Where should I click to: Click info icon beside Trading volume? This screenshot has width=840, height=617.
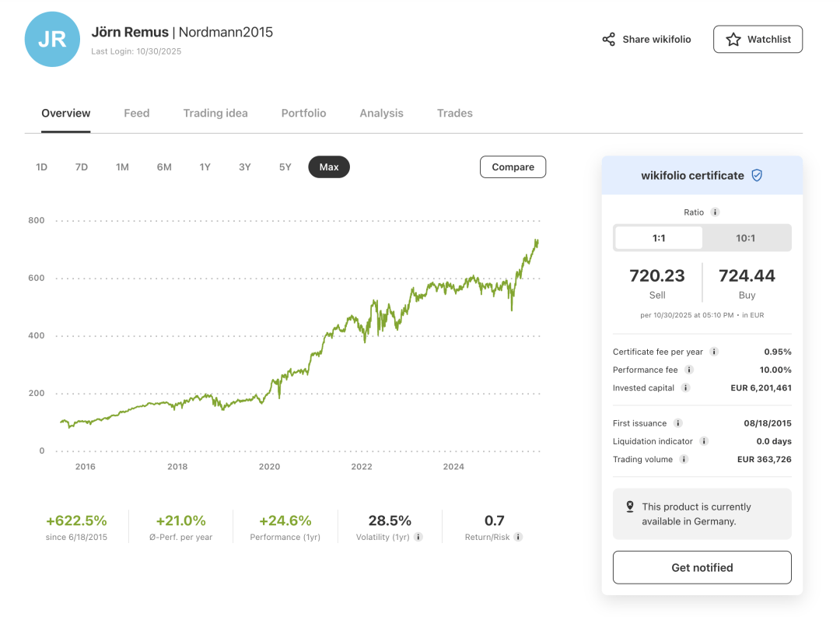point(684,459)
